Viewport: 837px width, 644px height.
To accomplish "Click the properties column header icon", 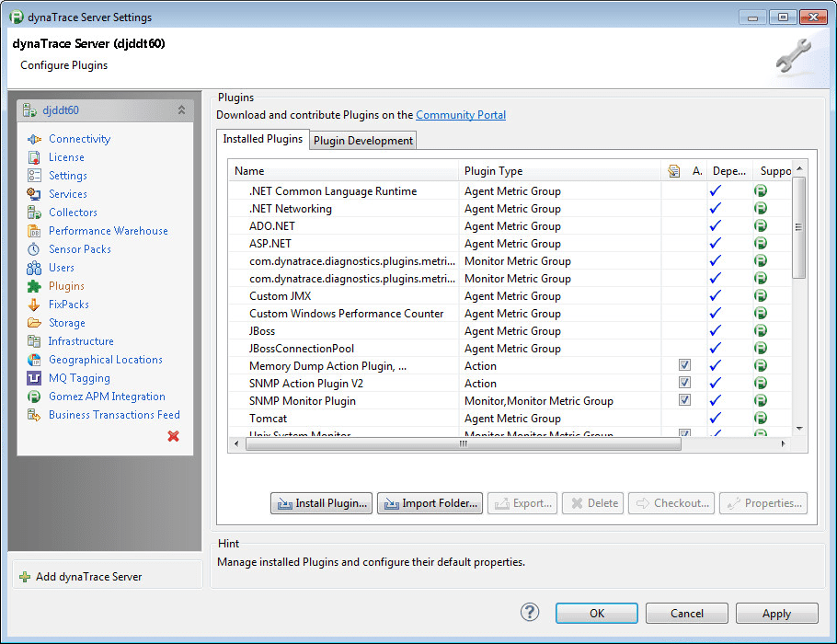I will (673, 171).
